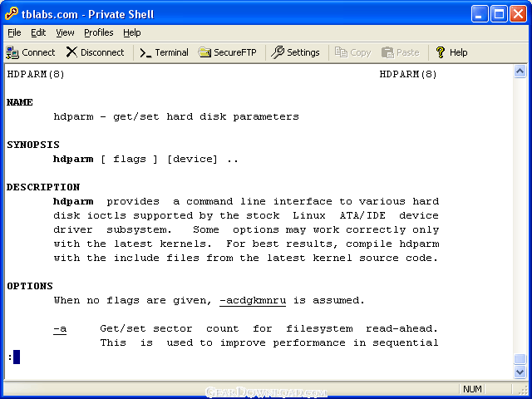Viewport: 532px width, 399px height.
Task: Click the scrollbar down arrow
Action: [x=520, y=372]
